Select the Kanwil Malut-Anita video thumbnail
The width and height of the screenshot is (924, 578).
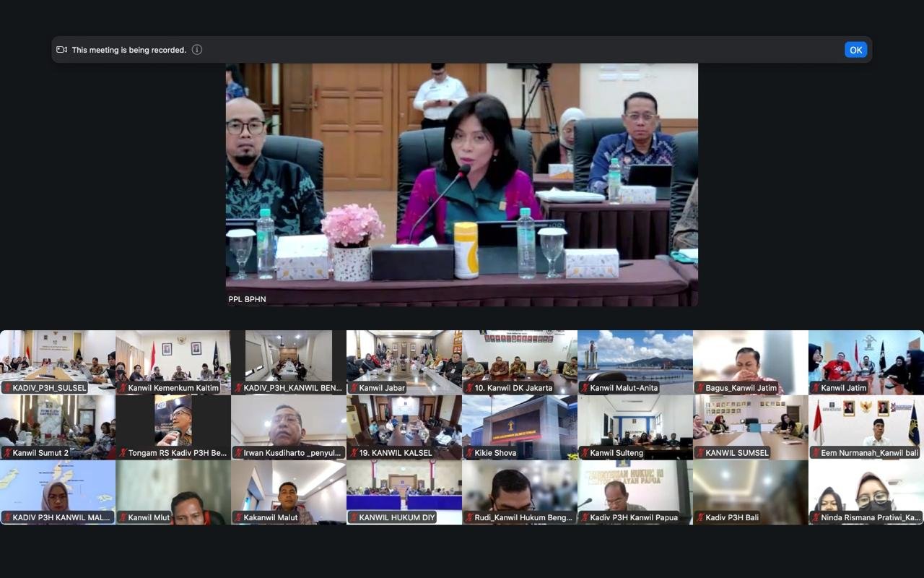[635, 358]
